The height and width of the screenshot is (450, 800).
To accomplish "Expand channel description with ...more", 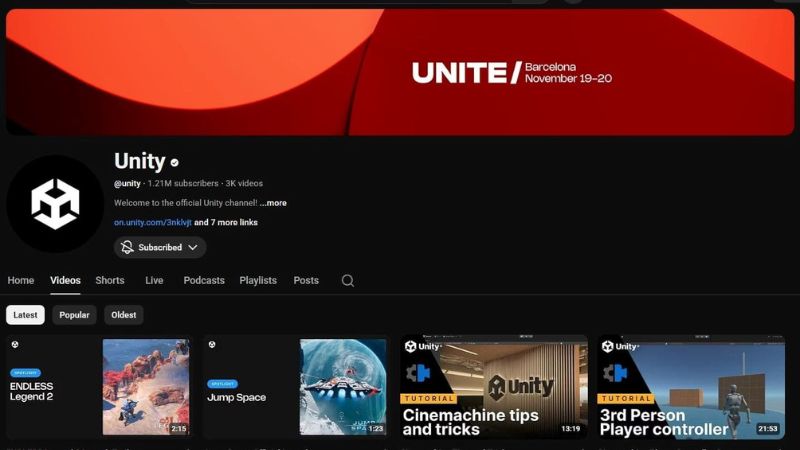I will pyautogui.click(x=273, y=203).
